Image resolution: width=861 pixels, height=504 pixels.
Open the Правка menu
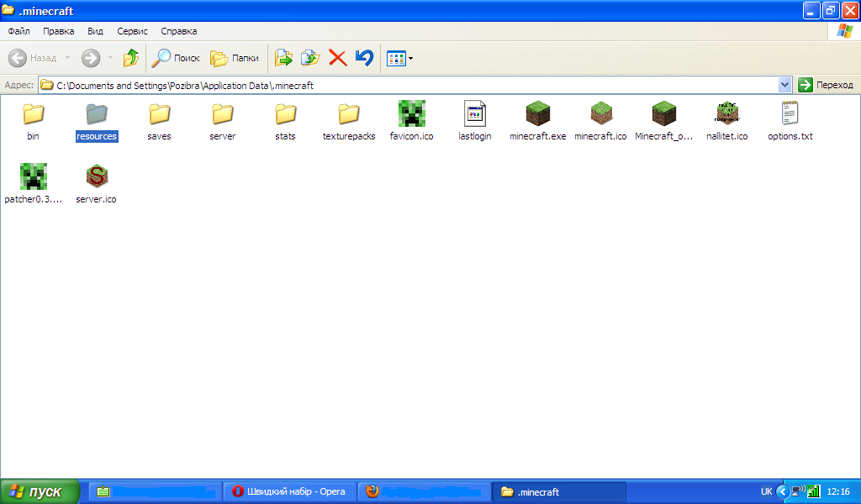58,31
